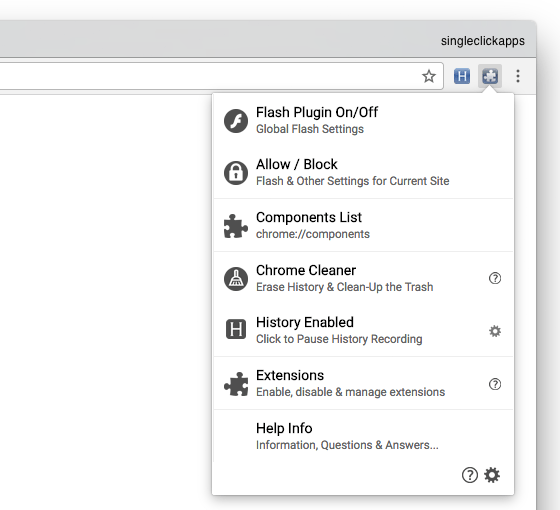Click the help icon at popup bottom

pyautogui.click(x=470, y=475)
